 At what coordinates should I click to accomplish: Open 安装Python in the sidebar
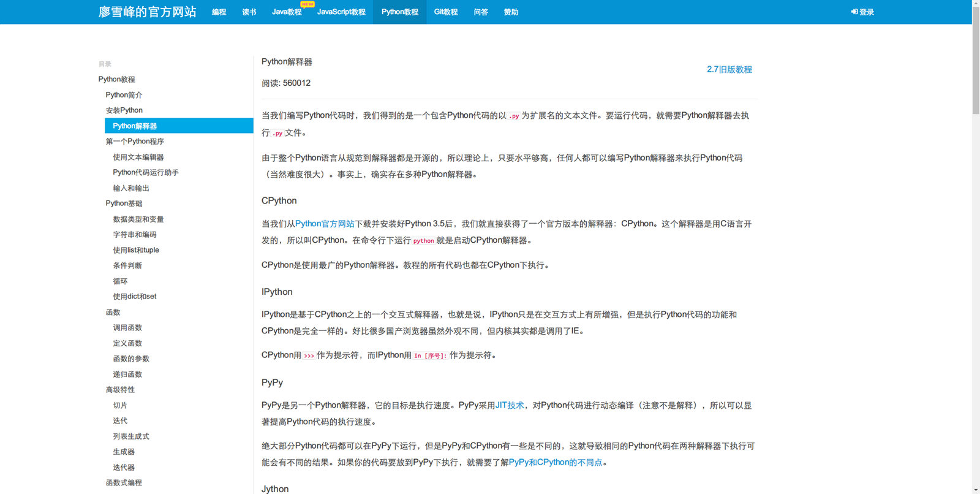pyautogui.click(x=124, y=110)
